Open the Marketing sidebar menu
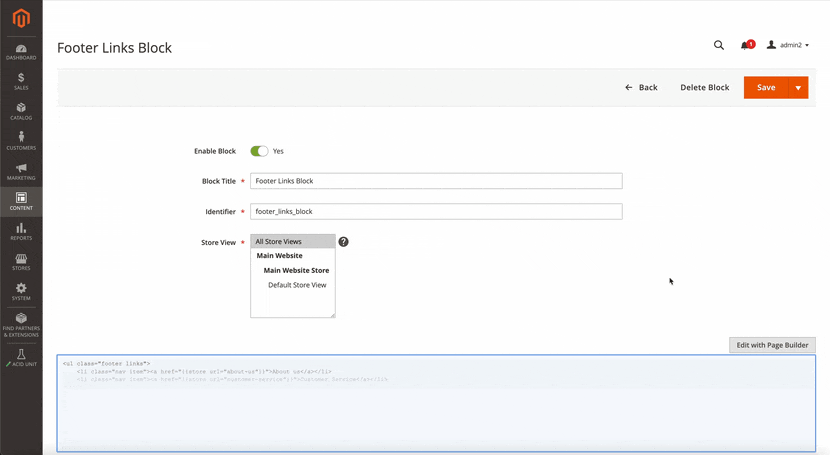The image size is (830, 455). 21,172
